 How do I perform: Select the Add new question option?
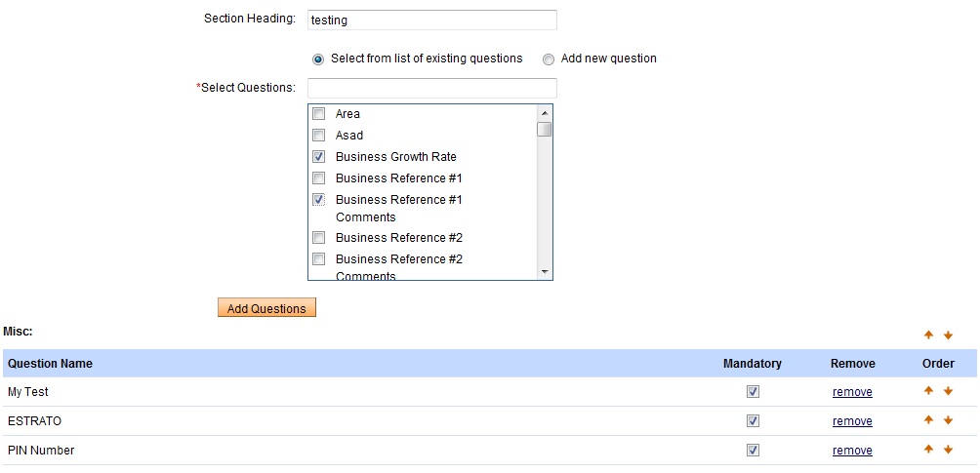pyautogui.click(x=549, y=59)
